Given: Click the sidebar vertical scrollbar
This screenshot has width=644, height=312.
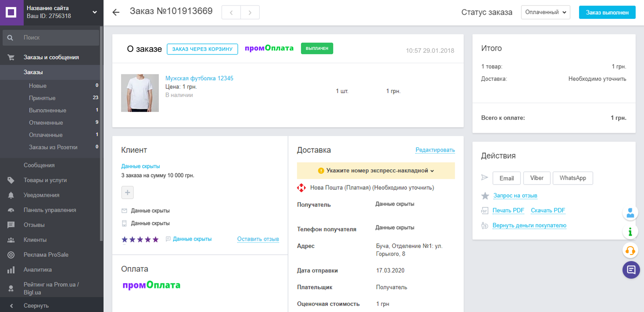Looking at the screenshot, I should (x=101, y=133).
